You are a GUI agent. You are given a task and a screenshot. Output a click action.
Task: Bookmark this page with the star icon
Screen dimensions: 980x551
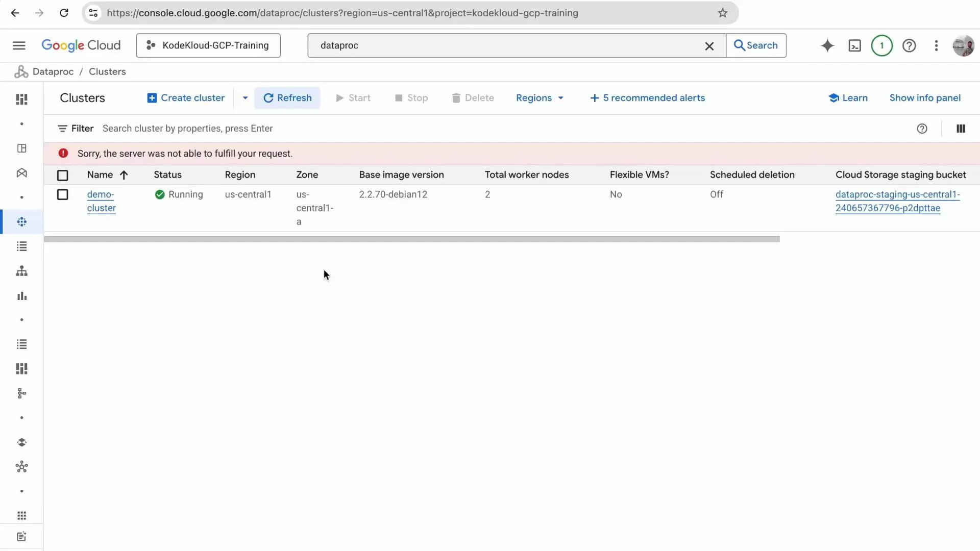722,13
